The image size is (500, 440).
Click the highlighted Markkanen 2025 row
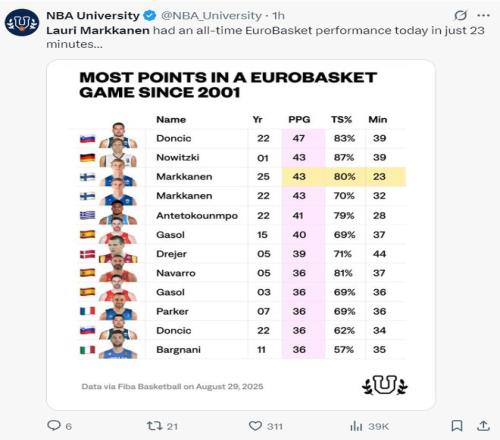241,177
